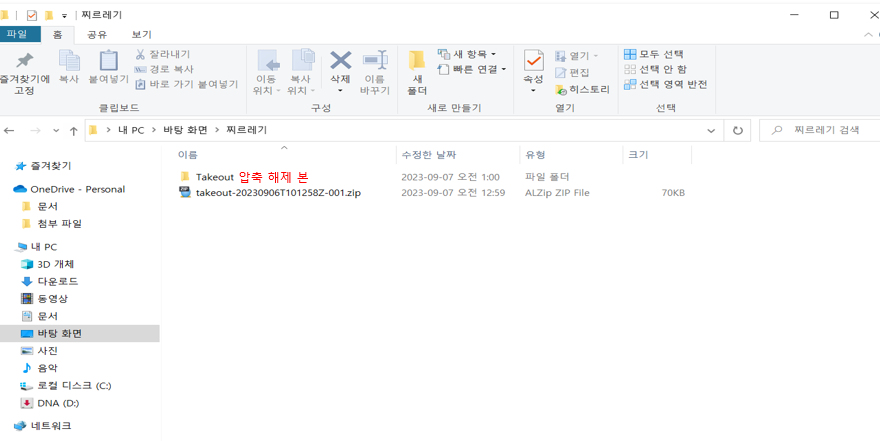Choose 경로 복사 (Copy path)
The image size is (880, 441).
click(164, 70)
